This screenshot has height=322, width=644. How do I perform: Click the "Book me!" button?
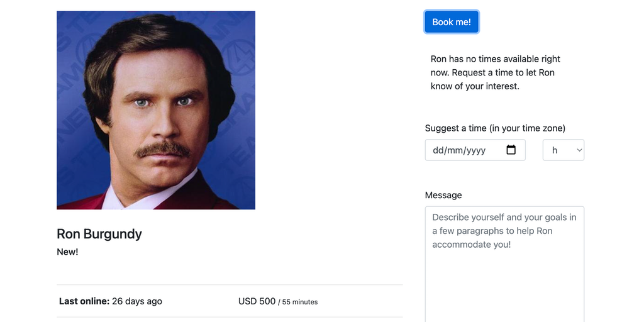451,22
